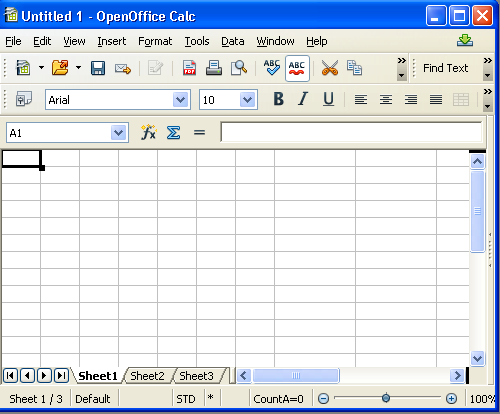
Task: Click the Print printer icon
Action: [x=214, y=68]
